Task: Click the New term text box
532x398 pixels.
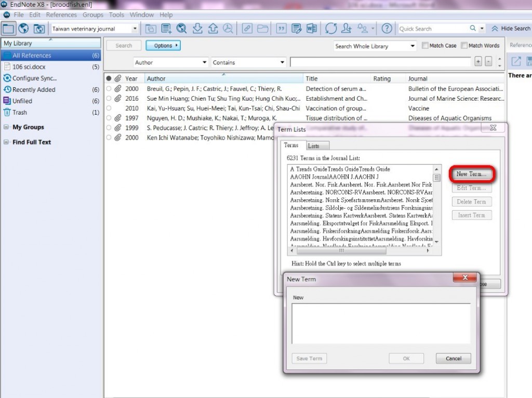Action: tap(381, 323)
